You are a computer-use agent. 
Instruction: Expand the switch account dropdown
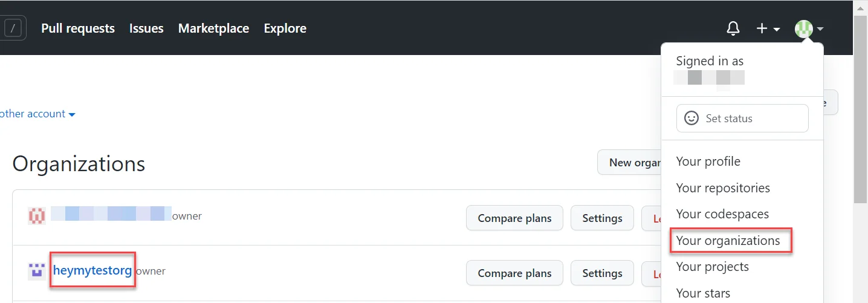click(x=37, y=114)
